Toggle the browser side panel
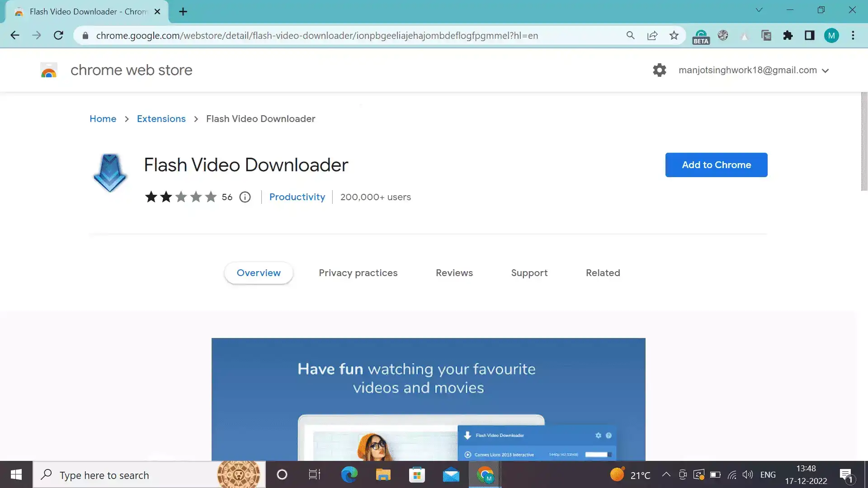Screen dimensions: 868x488 pyautogui.click(x=810, y=35)
